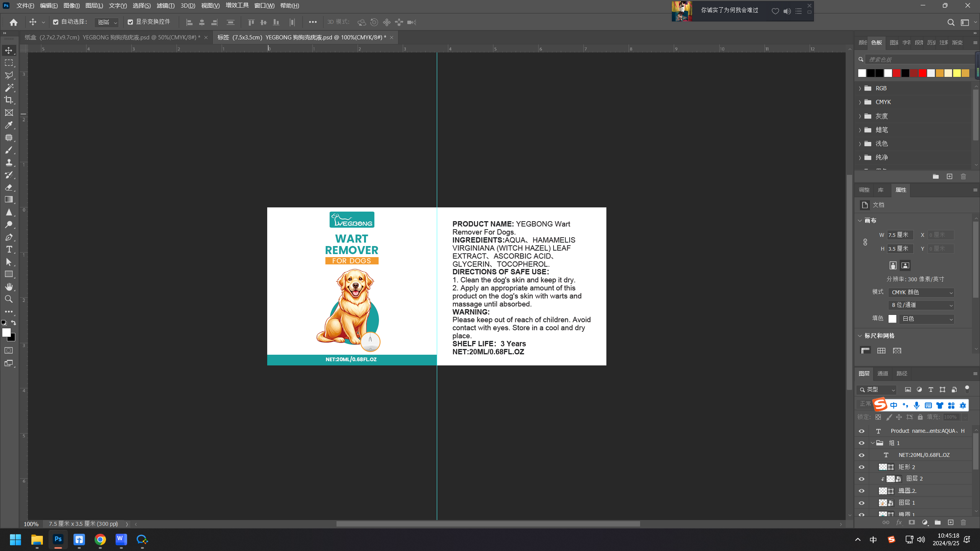
Task: Open the options bar three-dots more menu
Action: 313,22
